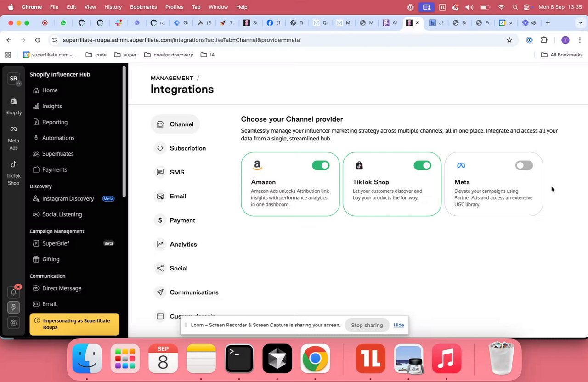This screenshot has width=588, height=382.
Task: Open the IA bookmarks folder
Action: pyautogui.click(x=208, y=55)
